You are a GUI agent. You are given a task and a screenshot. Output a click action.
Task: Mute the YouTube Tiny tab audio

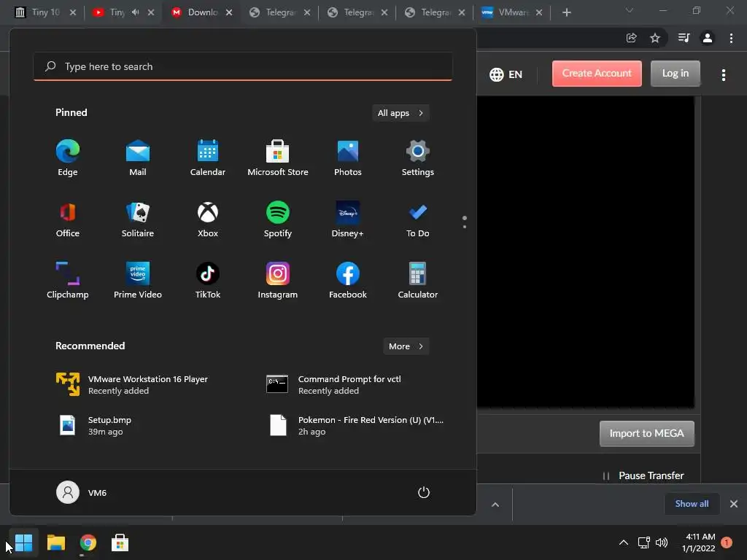(x=135, y=12)
